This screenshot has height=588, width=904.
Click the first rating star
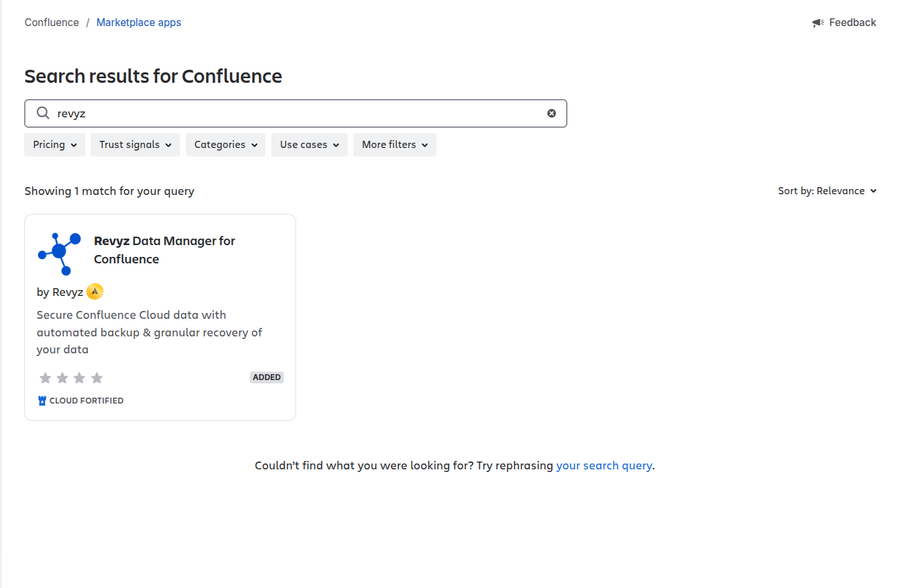[x=45, y=378]
